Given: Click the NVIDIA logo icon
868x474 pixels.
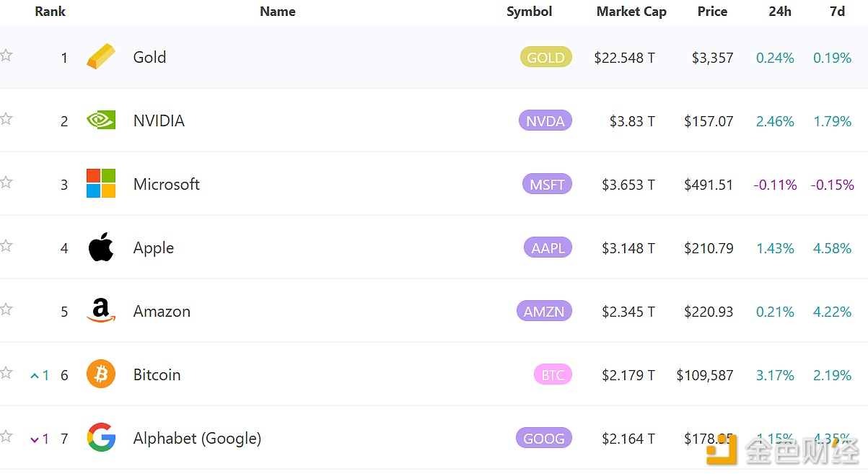Looking at the screenshot, I should tap(100, 120).
